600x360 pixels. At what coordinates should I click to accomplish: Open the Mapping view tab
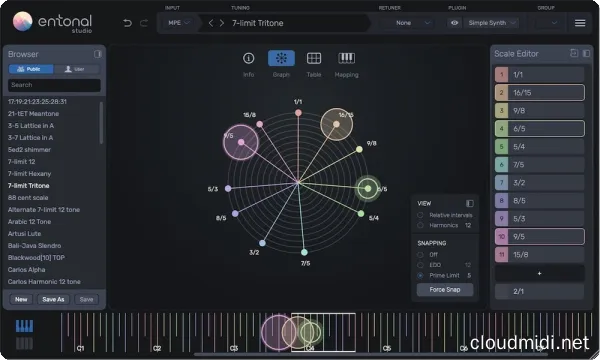pos(346,64)
